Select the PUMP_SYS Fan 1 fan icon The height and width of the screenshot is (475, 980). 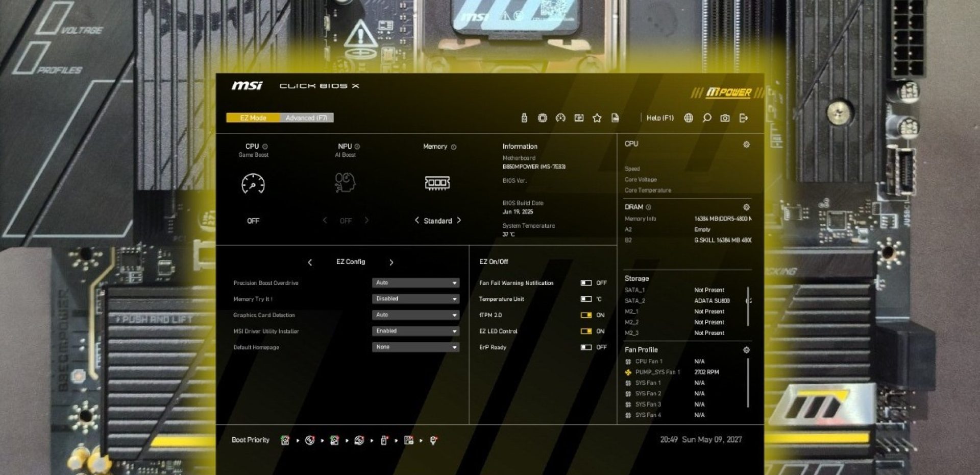[628, 372]
